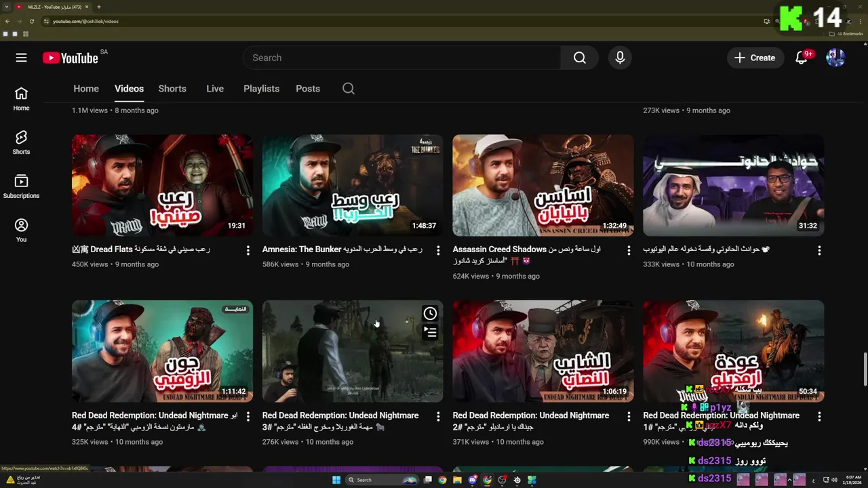Open the taskbar clock showing 6:07 AM
868x488 pixels.
click(852, 480)
